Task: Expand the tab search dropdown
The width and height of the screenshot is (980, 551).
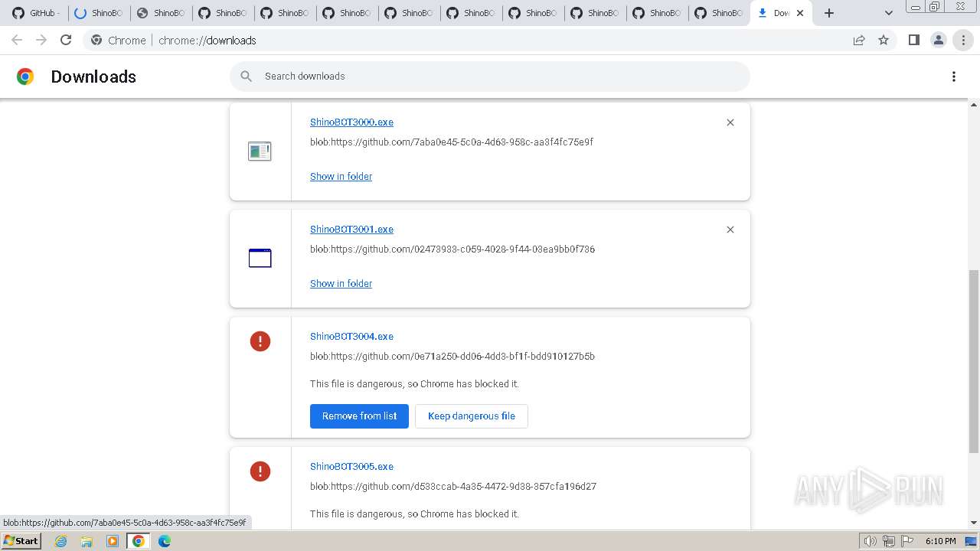Action: point(888,13)
